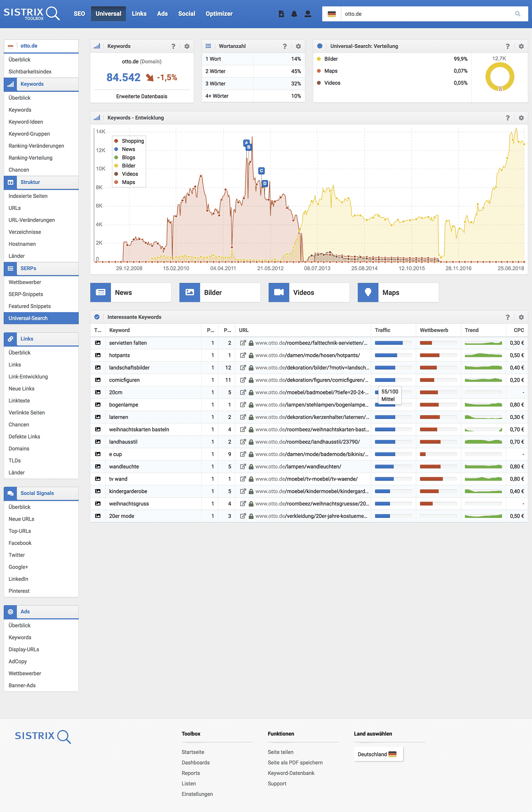Sort table by the CPC column

519,330
